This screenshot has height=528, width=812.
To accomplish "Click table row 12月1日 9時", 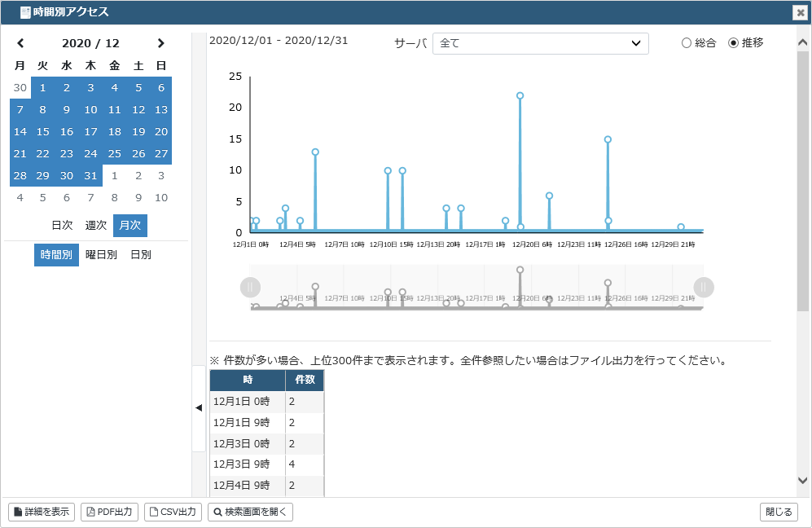I will point(267,423).
